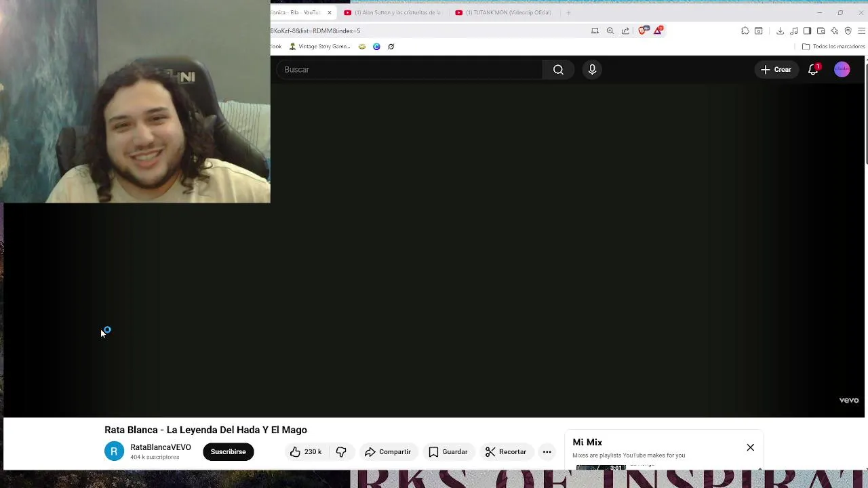The width and height of the screenshot is (868, 488).
Task: Switch to the Alan Sutton tab
Action: click(x=392, y=12)
